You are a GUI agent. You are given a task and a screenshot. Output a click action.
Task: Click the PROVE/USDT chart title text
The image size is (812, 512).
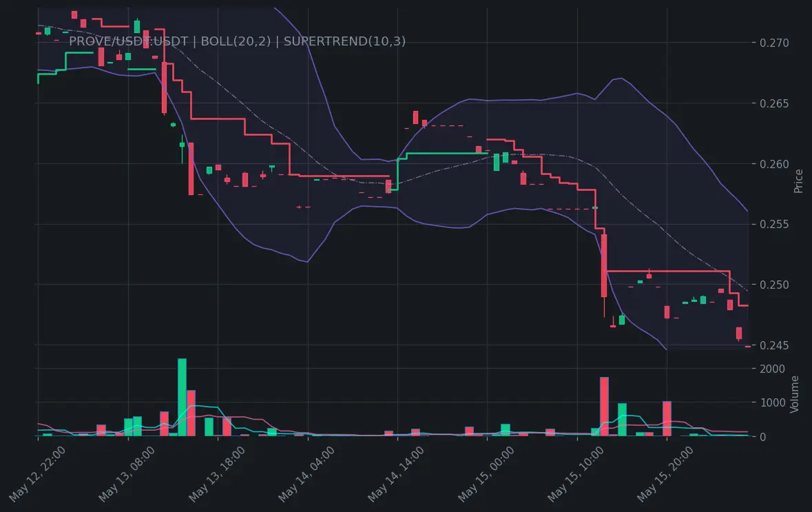(x=237, y=41)
